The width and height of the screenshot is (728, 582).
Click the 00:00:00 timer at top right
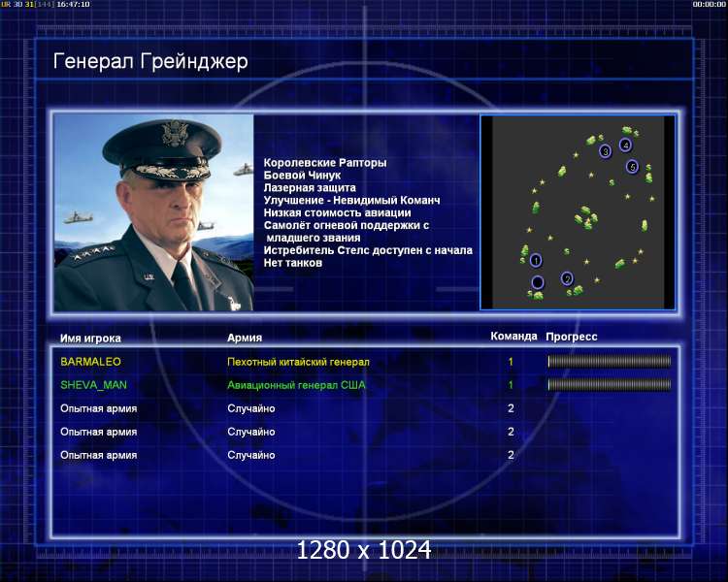[x=709, y=4]
